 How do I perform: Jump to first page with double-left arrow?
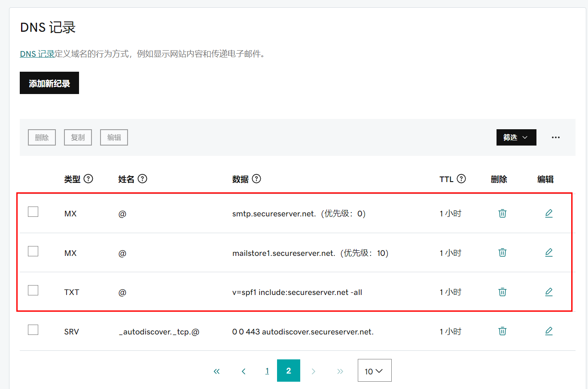coord(216,371)
